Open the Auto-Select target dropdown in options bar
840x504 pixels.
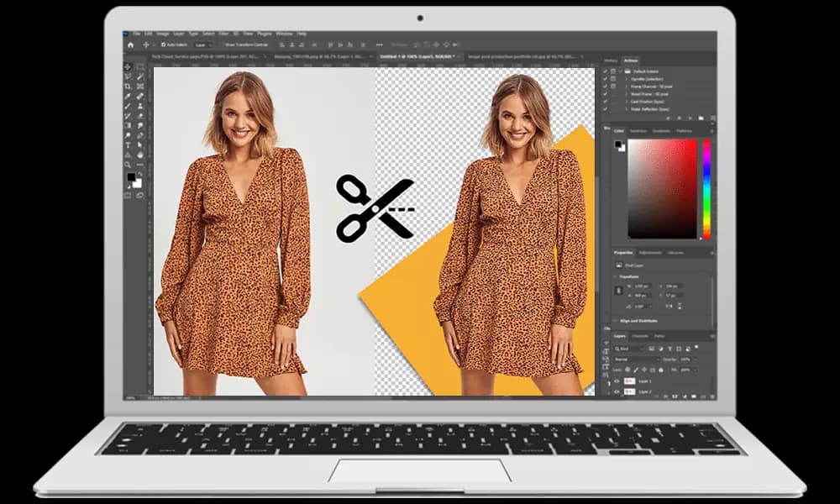coord(202,44)
